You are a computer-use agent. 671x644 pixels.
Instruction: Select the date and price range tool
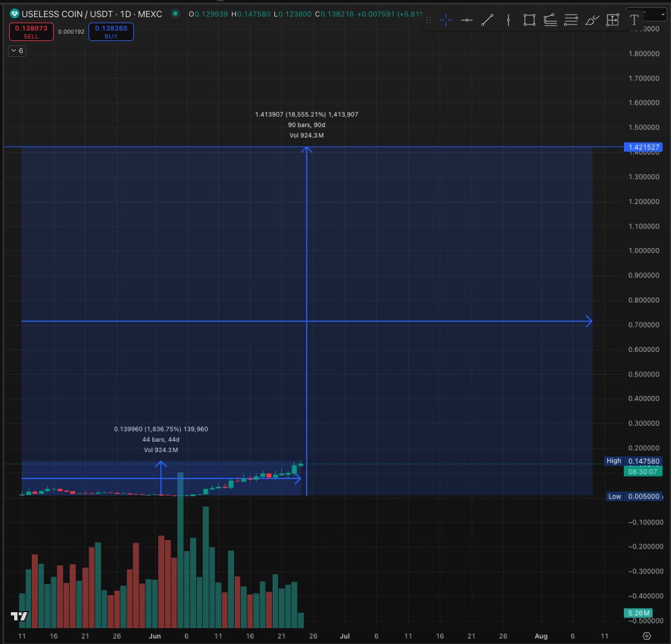(x=613, y=20)
